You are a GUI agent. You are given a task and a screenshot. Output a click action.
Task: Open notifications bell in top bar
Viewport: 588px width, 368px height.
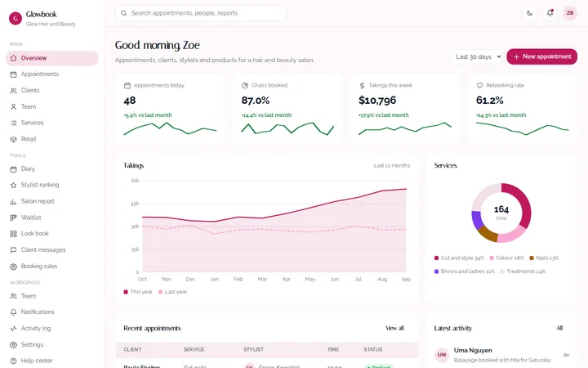point(550,13)
